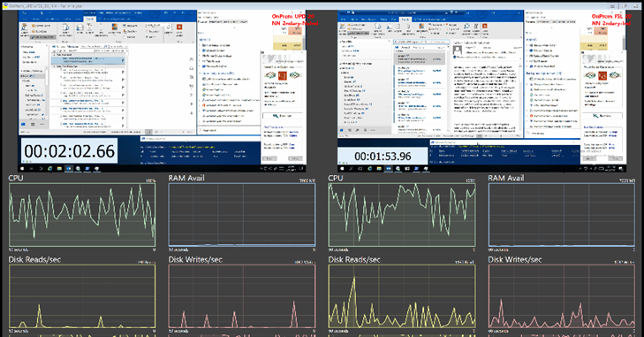The width and height of the screenshot is (644, 337).
Task: Click the more (...) navigation icon in OnPrem_UPD Outlook
Action: coord(42,124)
